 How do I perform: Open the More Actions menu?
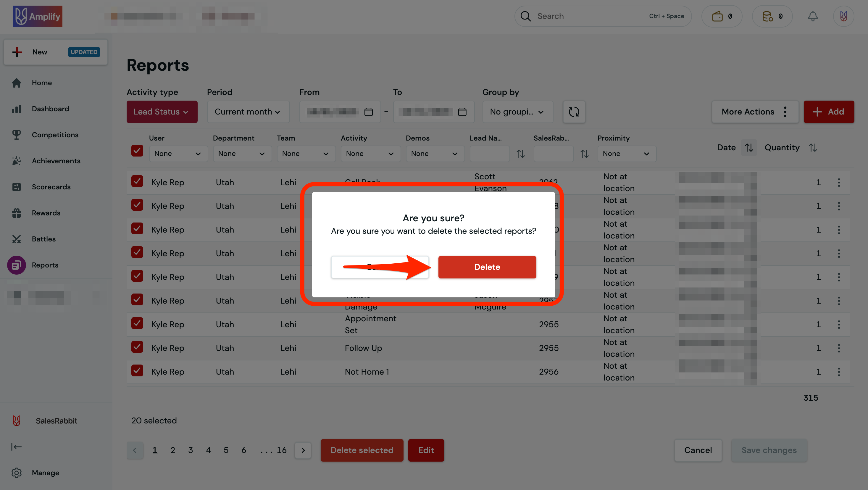[x=755, y=112]
